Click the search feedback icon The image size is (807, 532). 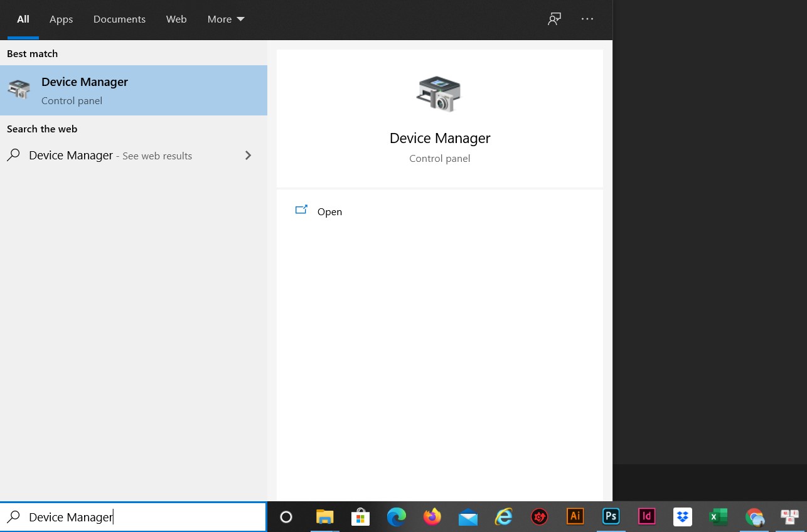click(x=554, y=19)
